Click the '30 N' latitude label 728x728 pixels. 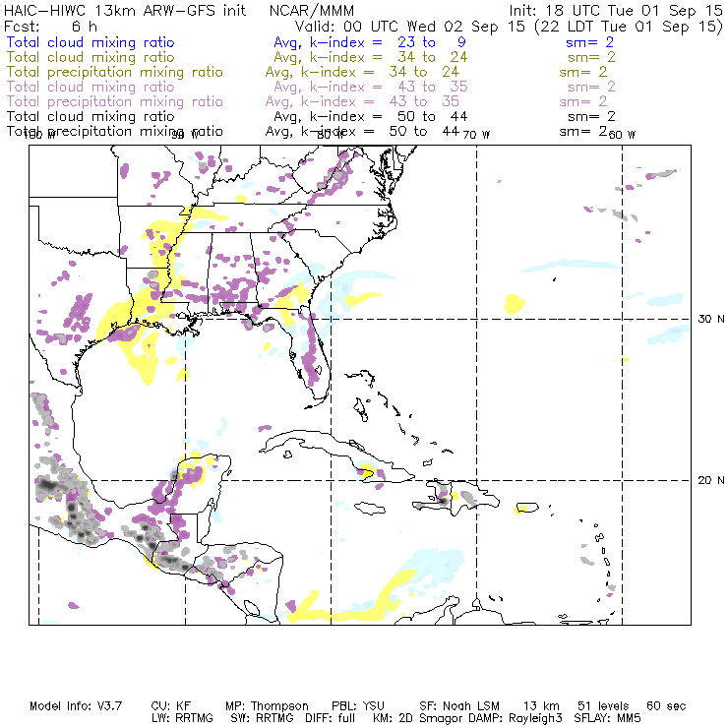(711, 319)
